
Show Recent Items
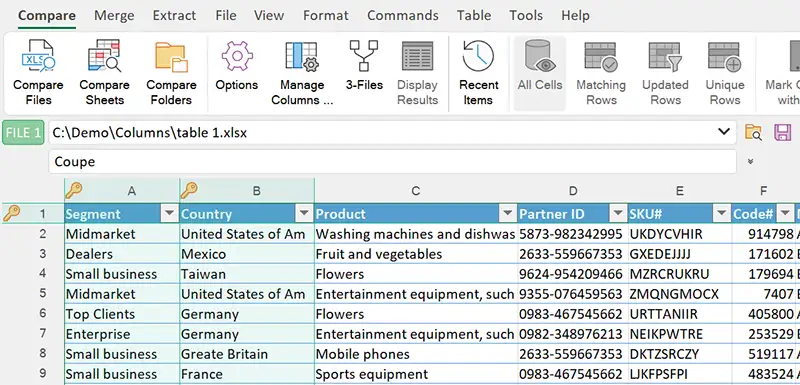pos(478,72)
